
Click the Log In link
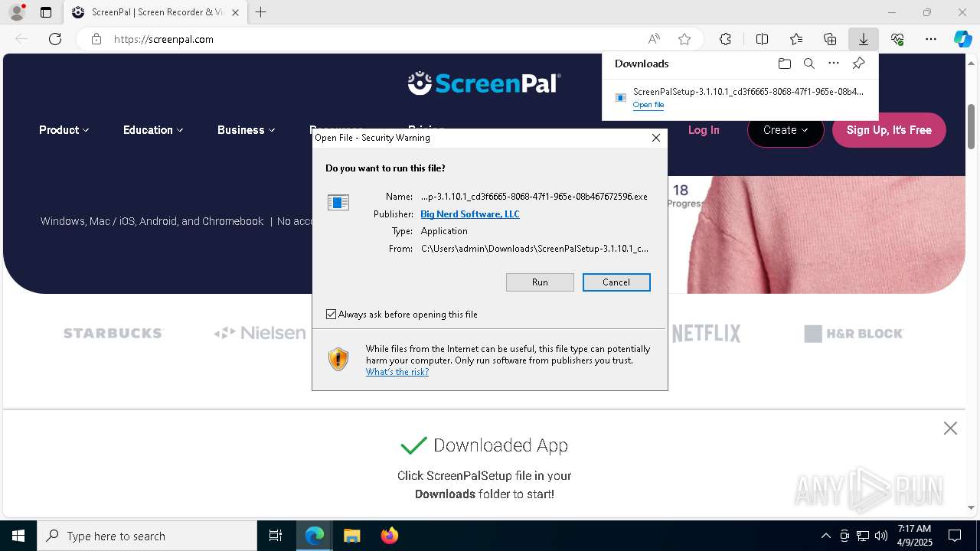click(x=704, y=130)
